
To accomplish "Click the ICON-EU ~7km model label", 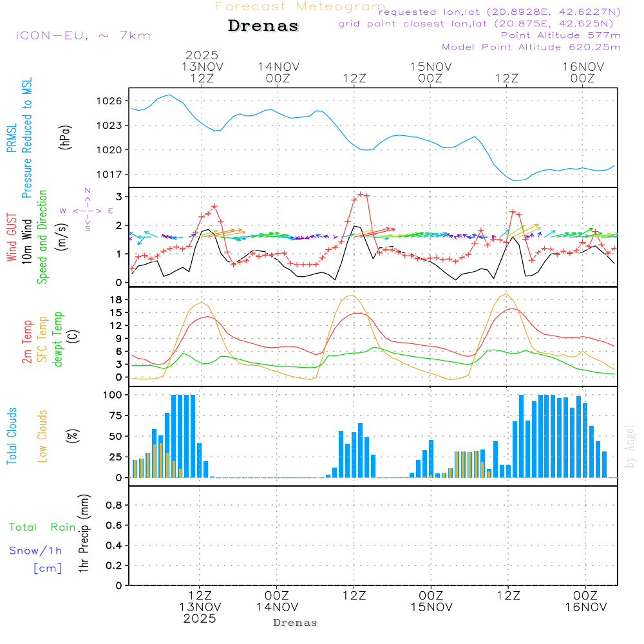I will (82, 35).
